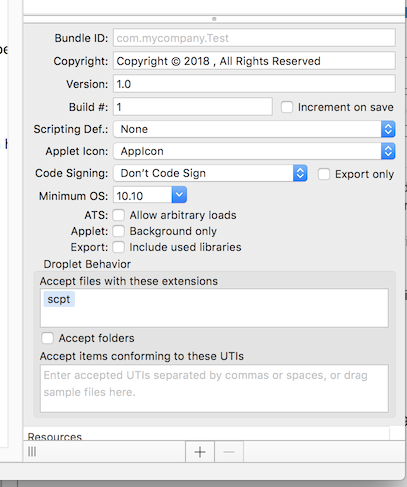Toggle the Accept folders checkbox
This screenshot has width=407, height=487.
tap(47, 338)
